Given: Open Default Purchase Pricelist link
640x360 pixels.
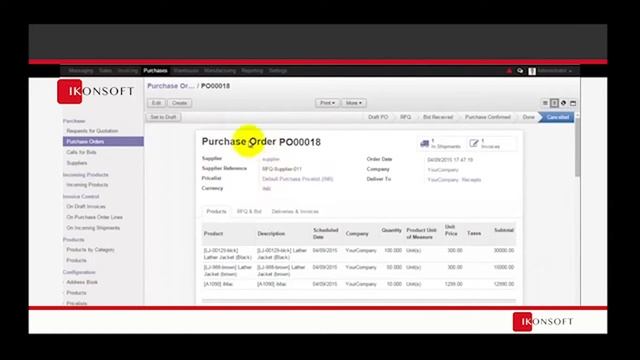Looking at the screenshot, I should pos(298,179).
